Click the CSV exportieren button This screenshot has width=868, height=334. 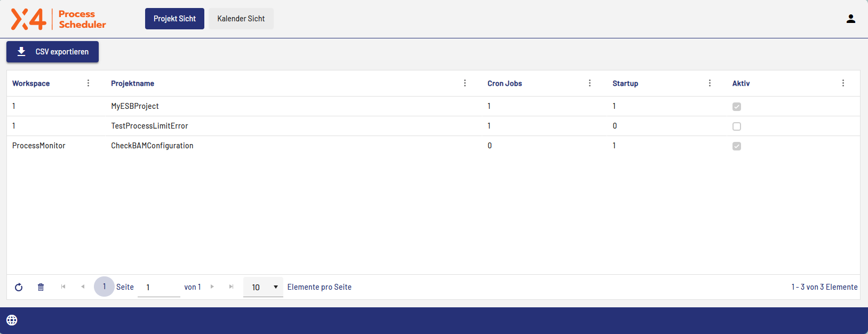pyautogui.click(x=52, y=52)
